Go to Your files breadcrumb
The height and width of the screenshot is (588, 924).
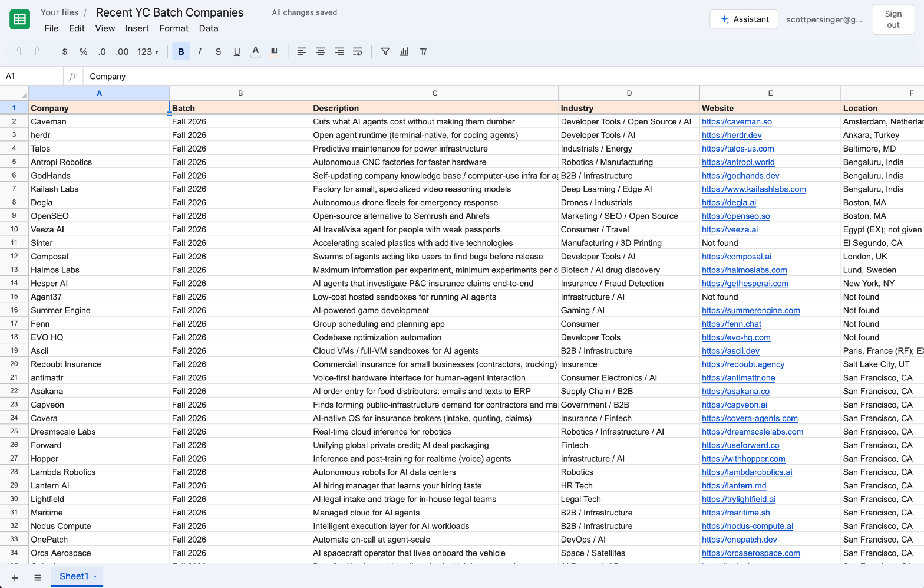click(x=60, y=12)
